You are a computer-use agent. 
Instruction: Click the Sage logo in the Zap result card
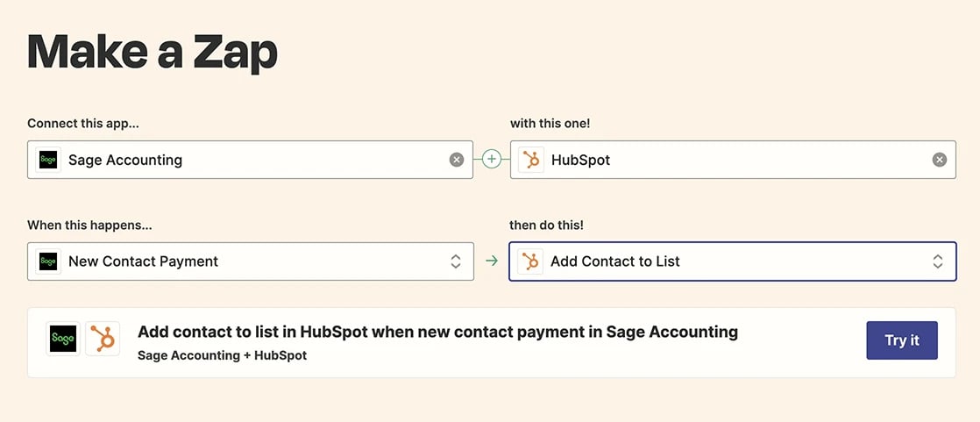coord(63,339)
